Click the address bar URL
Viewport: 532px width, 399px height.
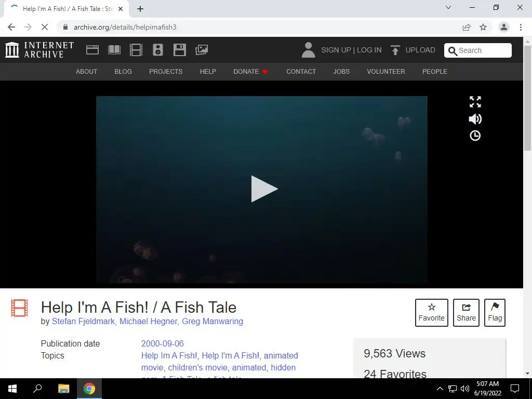125,27
